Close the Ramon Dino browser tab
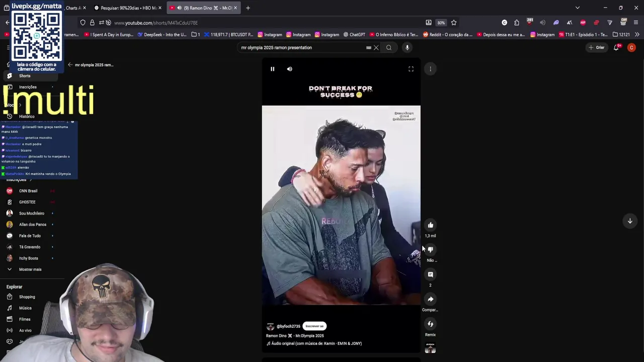The height and width of the screenshot is (362, 644). point(235,8)
